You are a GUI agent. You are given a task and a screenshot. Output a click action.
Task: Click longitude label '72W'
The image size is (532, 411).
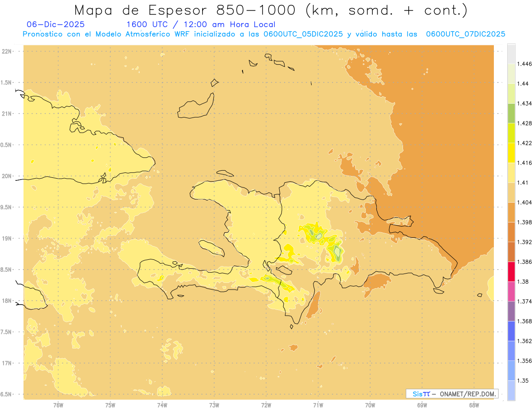click(x=266, y=405)
